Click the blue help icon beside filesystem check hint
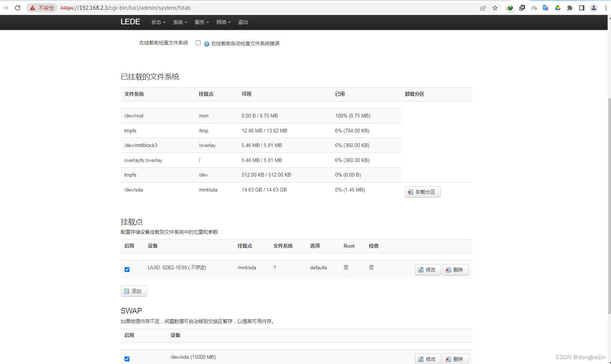 tap(207, 44)
